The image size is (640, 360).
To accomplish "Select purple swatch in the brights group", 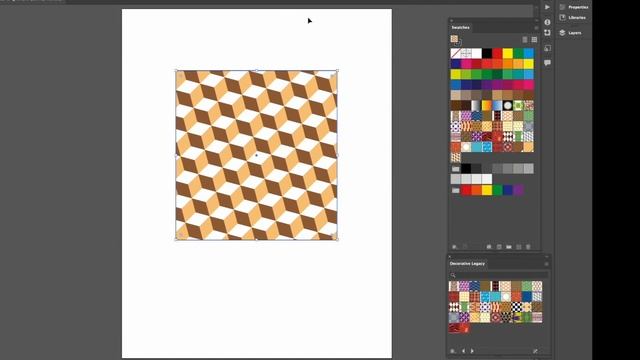I will point(518,190).
